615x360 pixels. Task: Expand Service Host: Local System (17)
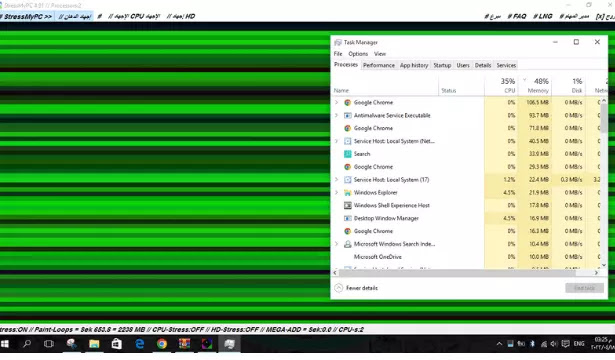click(336, 180)
